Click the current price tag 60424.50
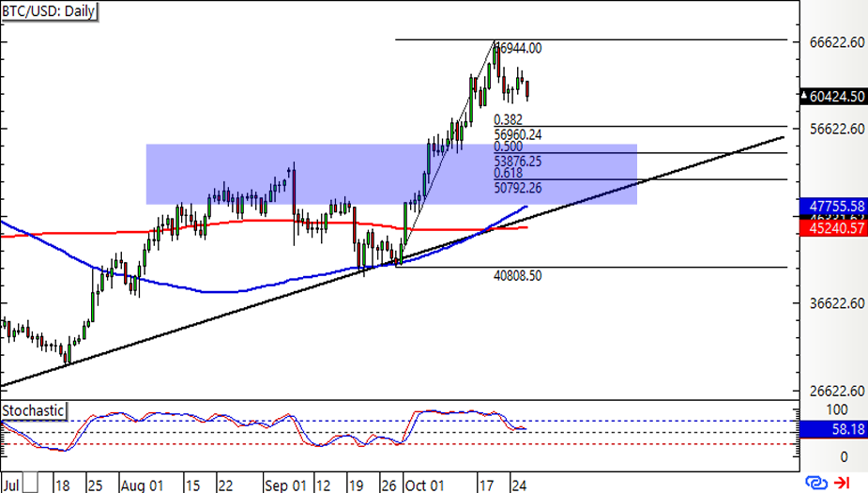Screen dimensions: 868x493 tap(833, 97)
